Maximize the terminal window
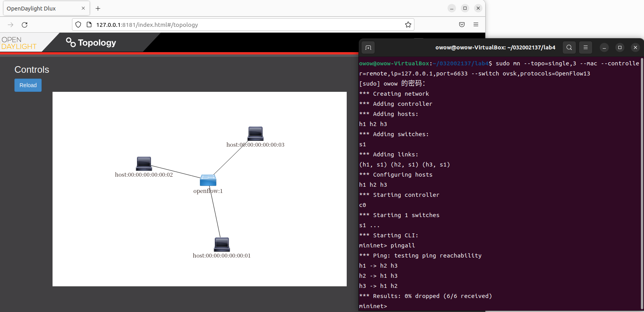Viewport: 644px width, 312px height. pos(620,47)
